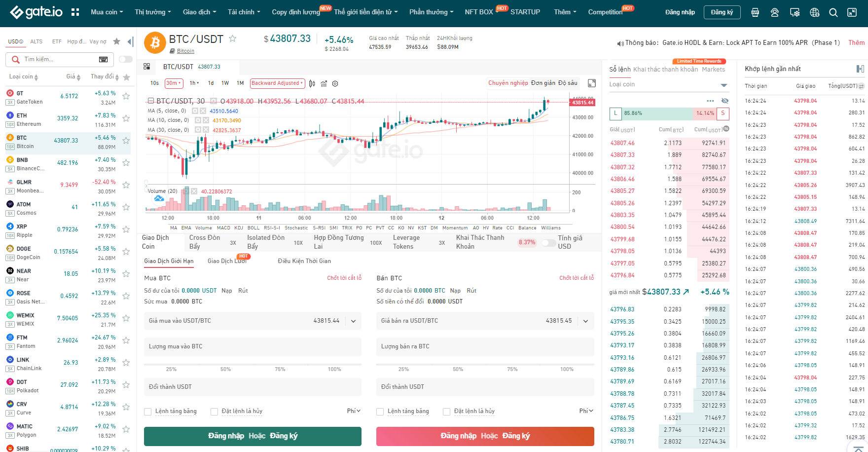The width and height of the screenshot is (868, 452).
Task: Expand the chart to fullscreen
Action: (592, 83)
